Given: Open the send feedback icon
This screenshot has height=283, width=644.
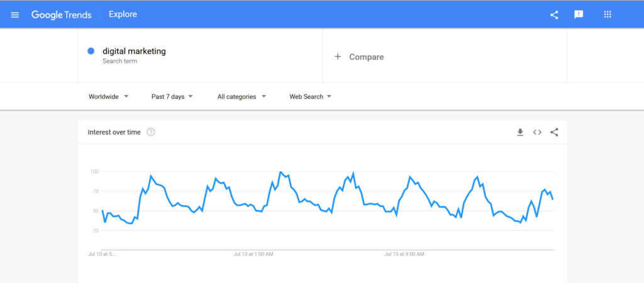Looking at the screenshot, I should (579, 15).
